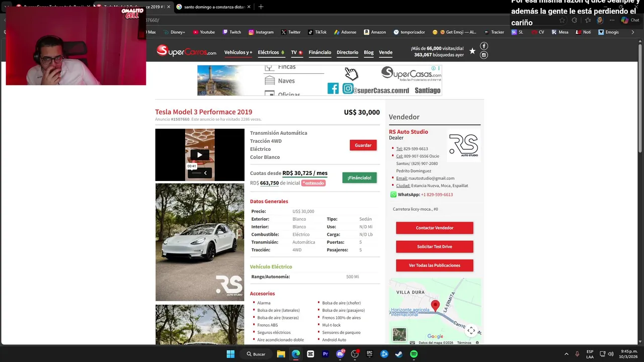This screenshot has height=362, width=644.
Task: Click the browser profile avatar icon
Action: pyautogui.click(x=600, y=20)
